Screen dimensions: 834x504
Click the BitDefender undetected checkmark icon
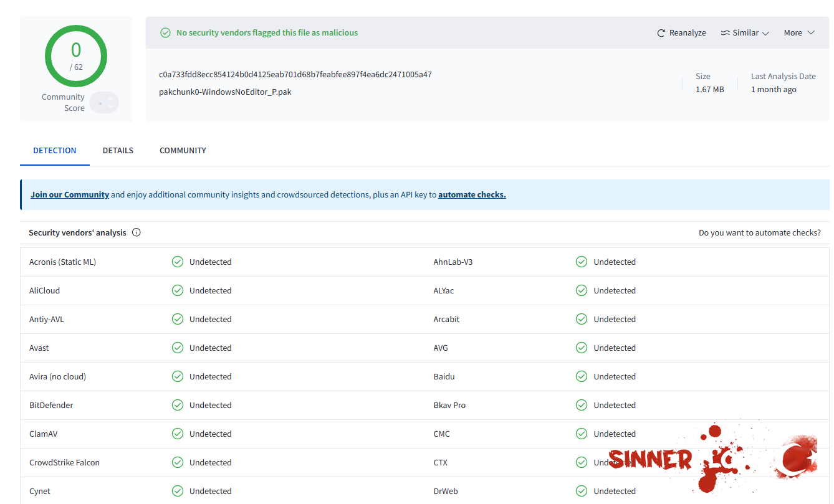click(x=178, y=405)
